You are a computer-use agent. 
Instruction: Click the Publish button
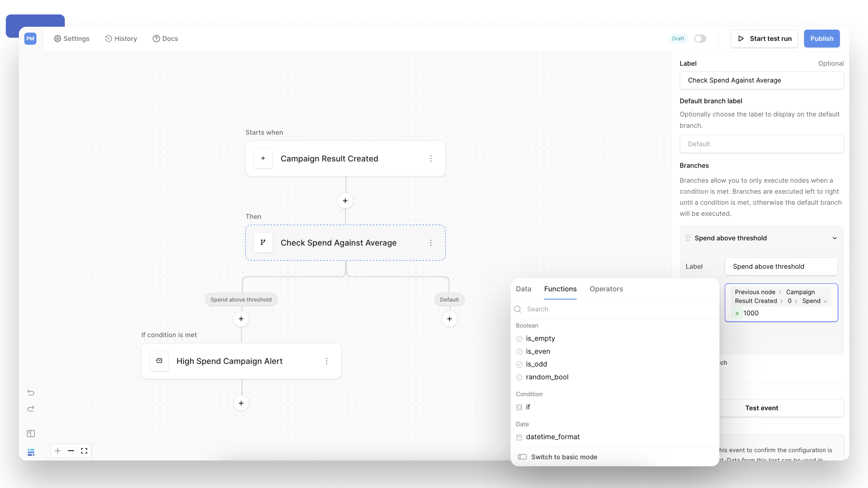[821, 39]
